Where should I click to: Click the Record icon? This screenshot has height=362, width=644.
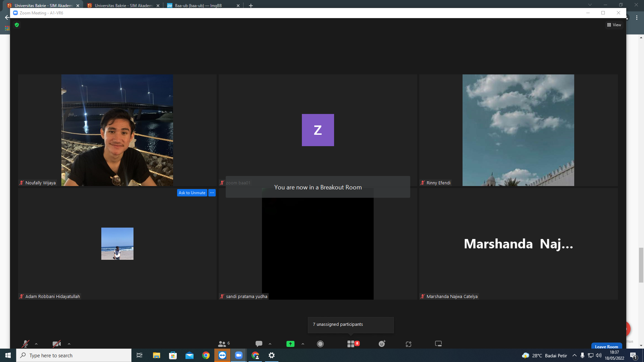[320, 344]
